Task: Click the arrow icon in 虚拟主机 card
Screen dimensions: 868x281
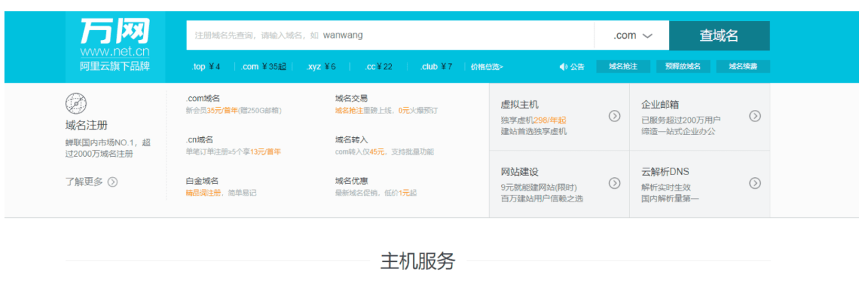Action: (x=614, y=115)
